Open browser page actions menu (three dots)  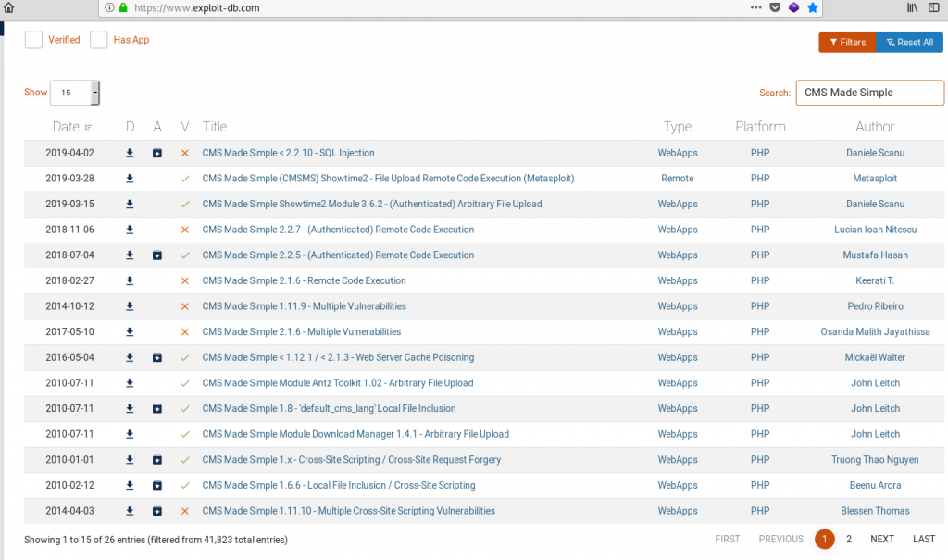(x=755, y=7)
